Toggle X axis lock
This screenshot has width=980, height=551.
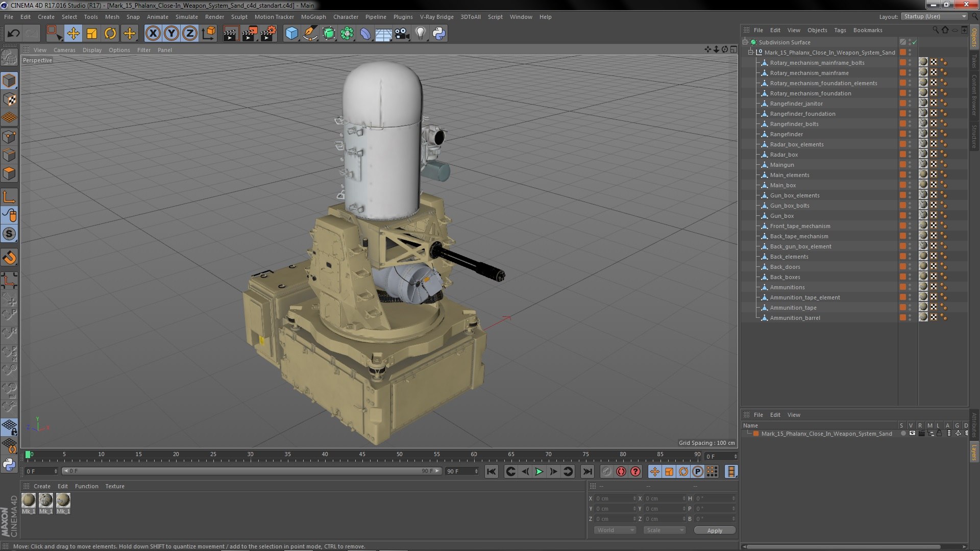[153, 34]
